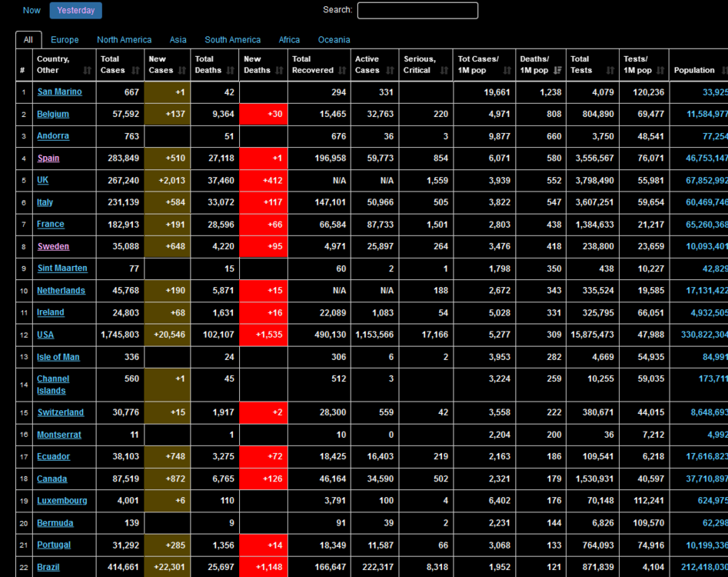This screenshot has width=728, height=577.
Task: Switch to the Now data view
Action: (31, 10)
